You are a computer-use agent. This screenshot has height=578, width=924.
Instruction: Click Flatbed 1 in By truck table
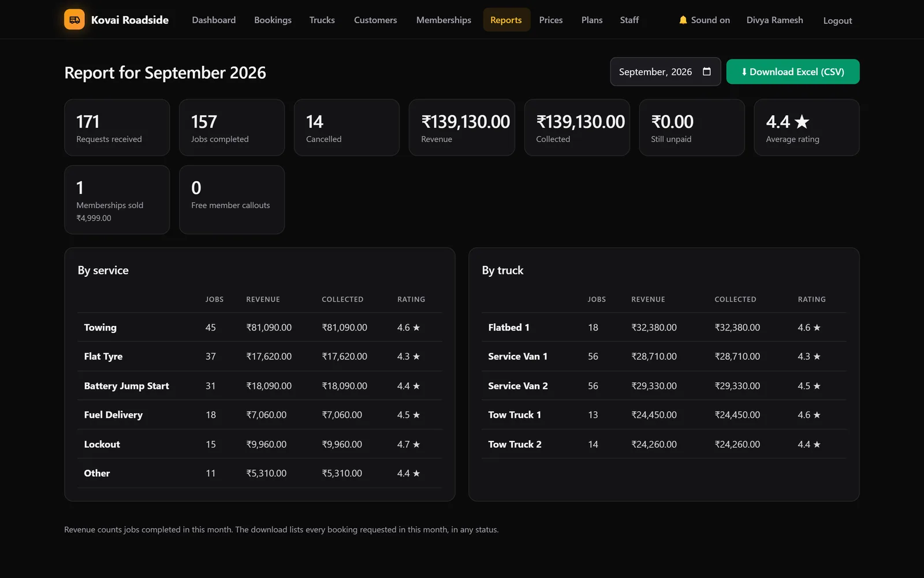tap(508, 327)
